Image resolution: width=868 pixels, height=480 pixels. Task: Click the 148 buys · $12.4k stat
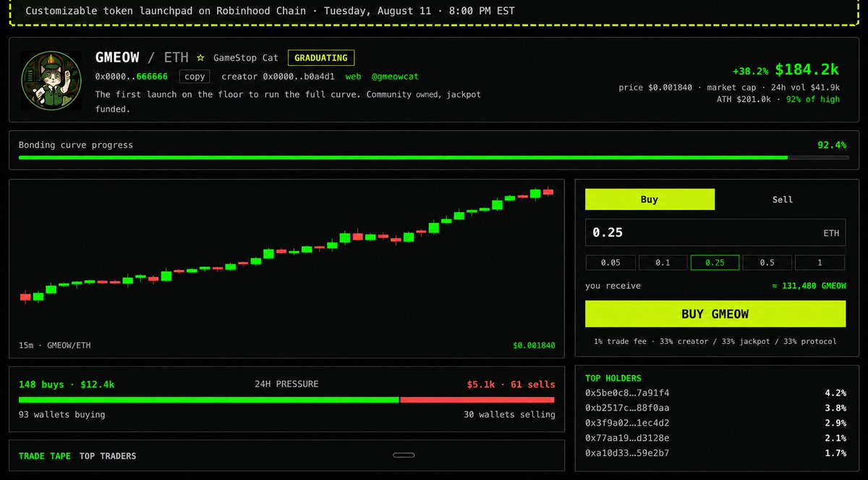coord(67,384)
